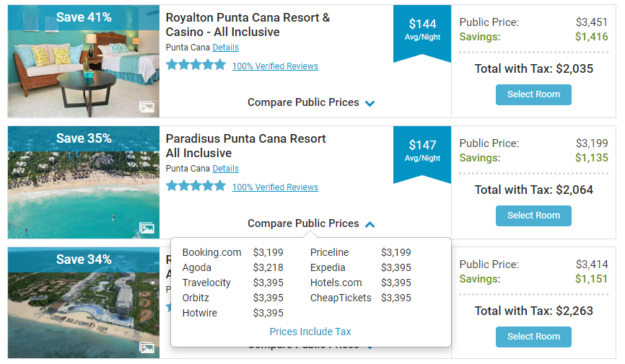Click the Booking.com price entry
Viewport: 625px width, 364px height.
232,252
